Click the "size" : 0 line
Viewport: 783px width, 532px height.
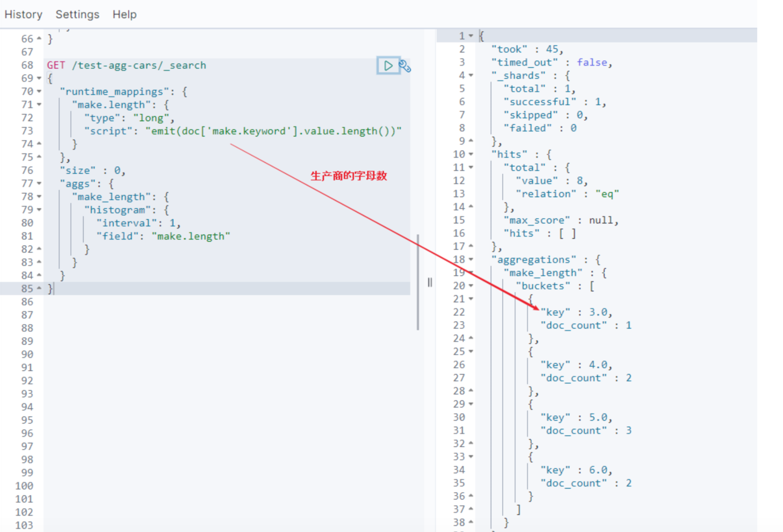click(93, 171)
